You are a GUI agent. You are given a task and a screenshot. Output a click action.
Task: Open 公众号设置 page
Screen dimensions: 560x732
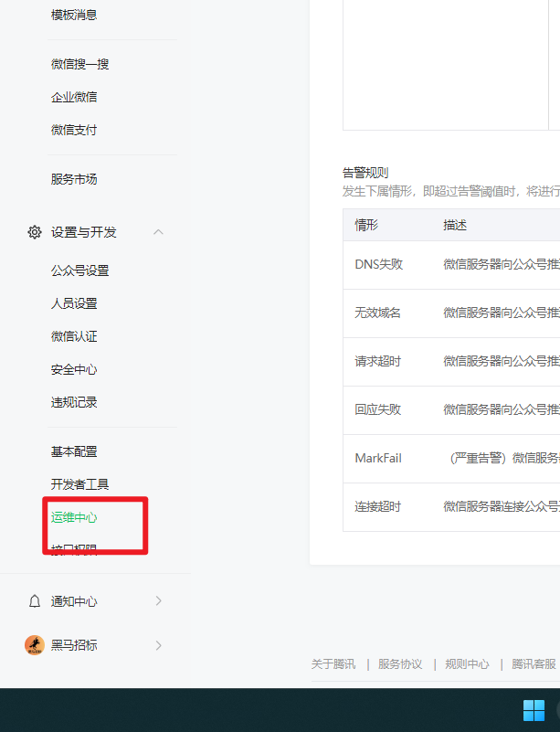coord(79,271)
